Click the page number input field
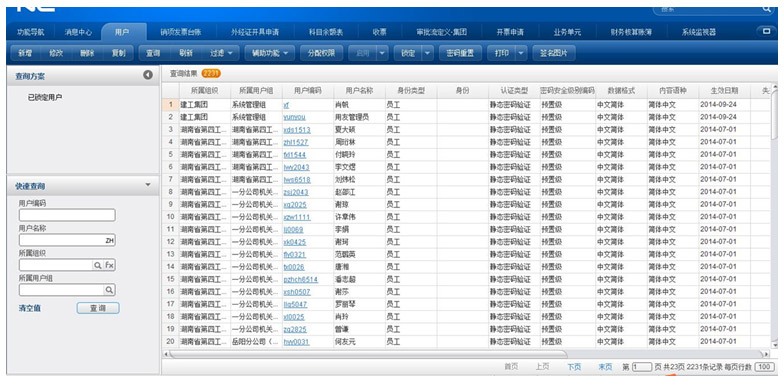784x387 pixels. tap(642, 367)
